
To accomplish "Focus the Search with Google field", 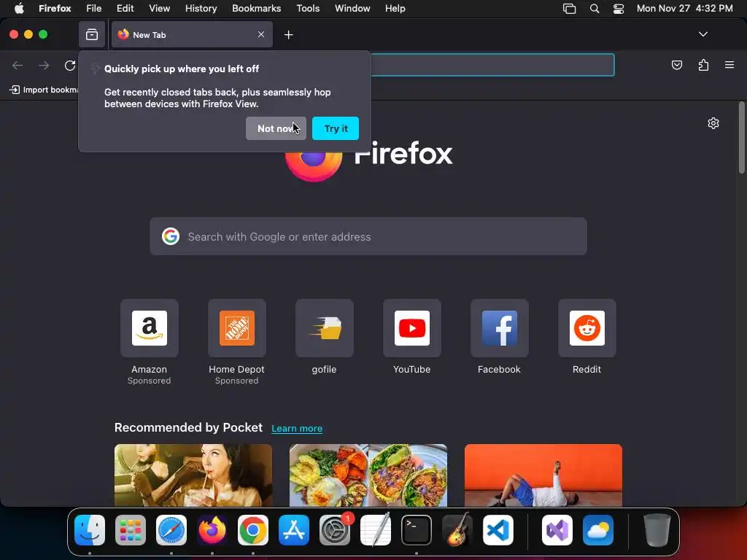I will pyautogui.click(x=368, y=237).
